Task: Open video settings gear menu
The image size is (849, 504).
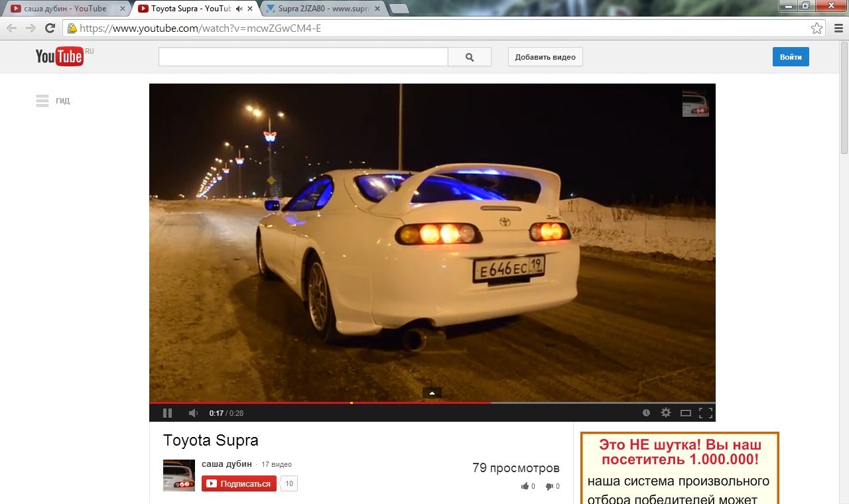Action: (666, 413)
